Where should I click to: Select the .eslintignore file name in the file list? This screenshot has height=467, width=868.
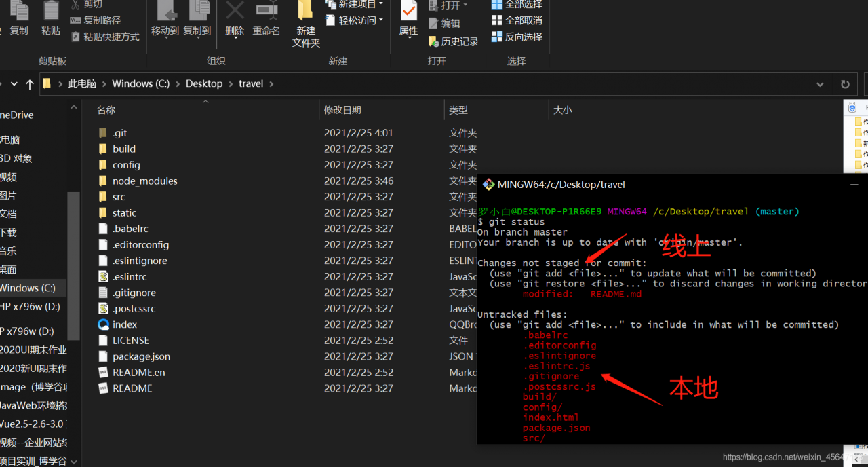click(x=140, y=261)
